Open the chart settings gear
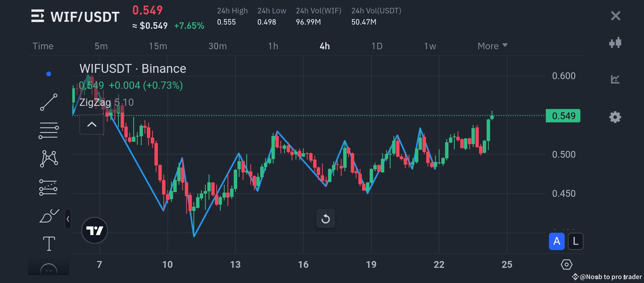The height and width of the screenshot is (283, 644). (x=615, y=117)
